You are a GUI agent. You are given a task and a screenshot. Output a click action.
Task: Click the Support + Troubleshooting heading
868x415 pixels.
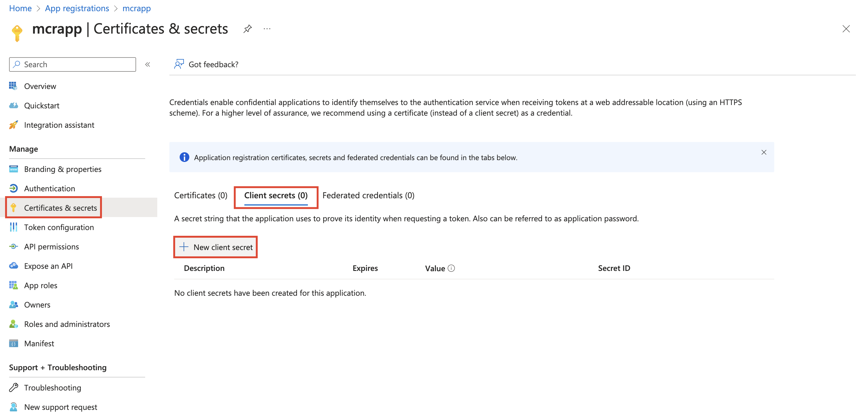pos(58,367)
